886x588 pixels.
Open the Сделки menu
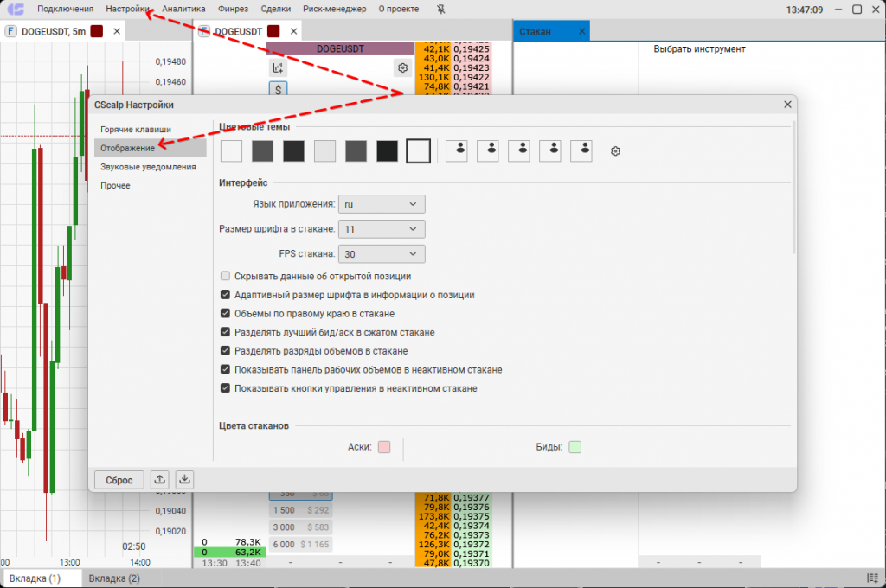276,9
